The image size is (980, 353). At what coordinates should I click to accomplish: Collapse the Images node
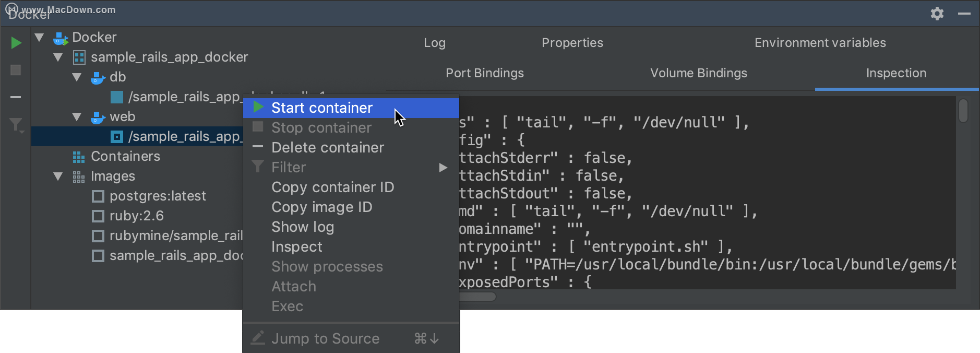[x=58, y=176]
